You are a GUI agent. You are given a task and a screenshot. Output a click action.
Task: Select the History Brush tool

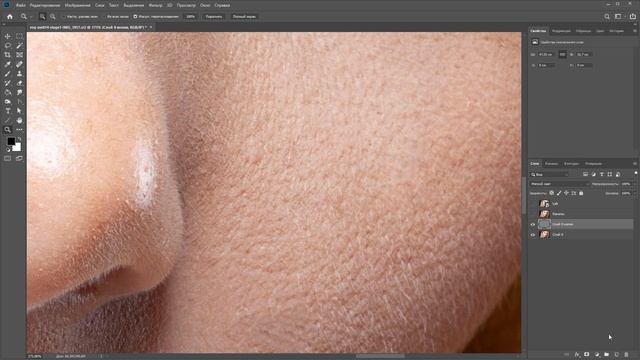point(8,83)
